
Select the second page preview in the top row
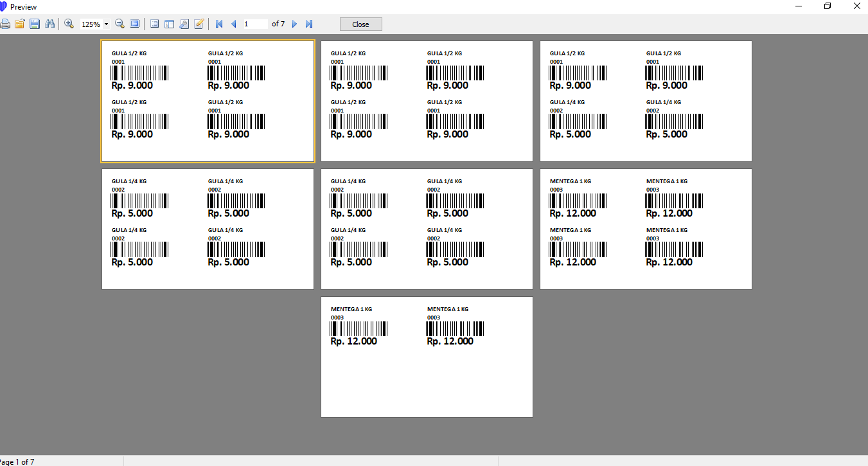coord(427,102)
